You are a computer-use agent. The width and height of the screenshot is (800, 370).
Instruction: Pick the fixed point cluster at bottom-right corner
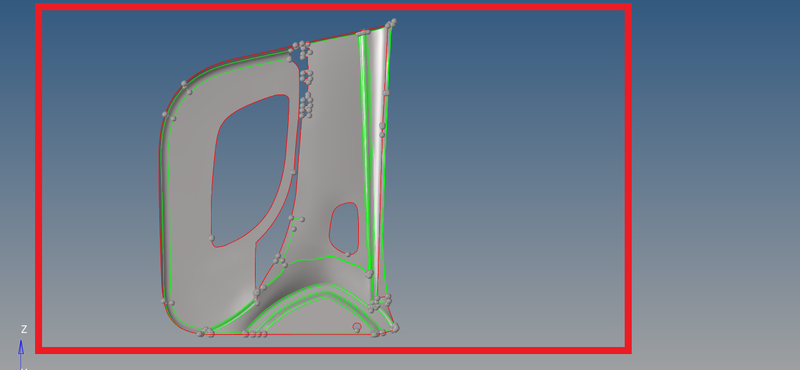[x=394, y=328]
